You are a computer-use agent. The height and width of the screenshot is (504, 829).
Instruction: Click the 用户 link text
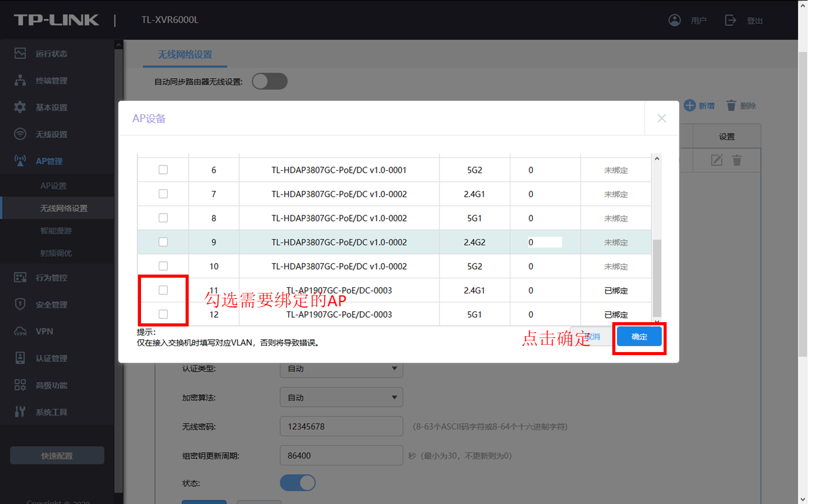pyautogui.click(x=698, y=21)
